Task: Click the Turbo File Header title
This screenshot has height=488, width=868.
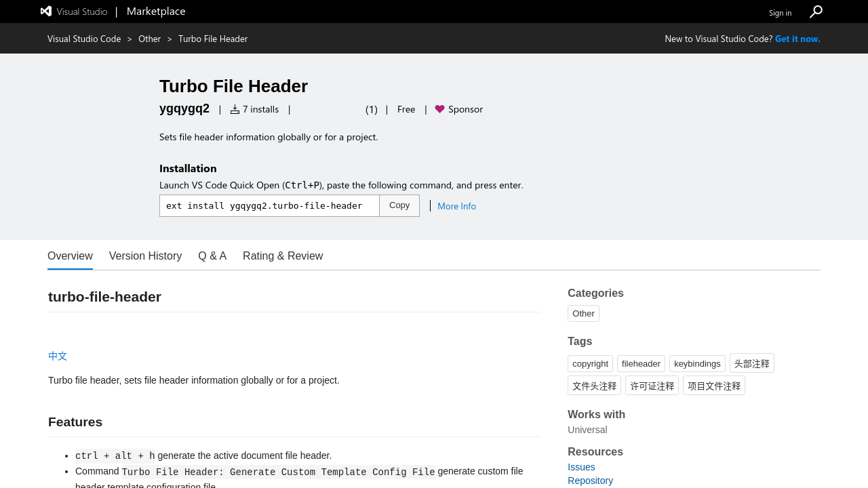Action: [x=233, y=86]
